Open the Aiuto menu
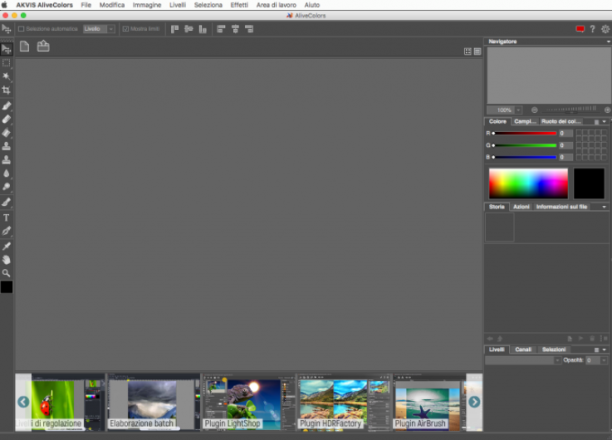Viewport: 612px width, 440px height. (x=312, y=5)
